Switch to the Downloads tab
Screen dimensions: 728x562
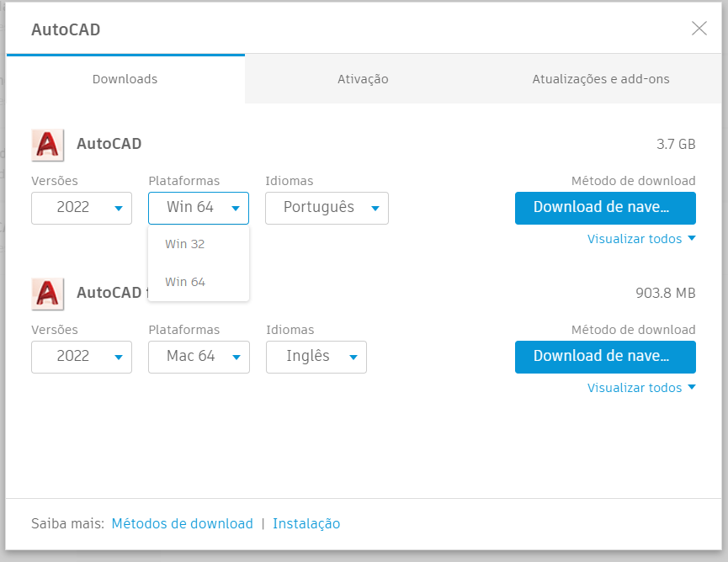click(x=125, y=78)
